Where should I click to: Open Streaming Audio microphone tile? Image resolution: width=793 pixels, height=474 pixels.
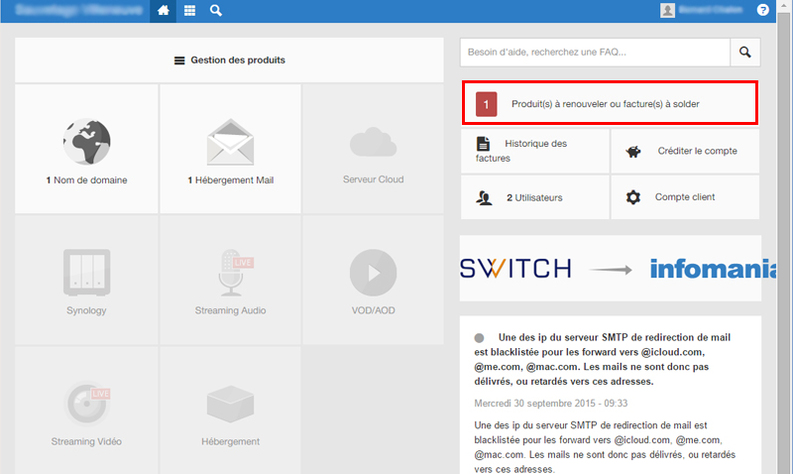[x=230, y=279]
